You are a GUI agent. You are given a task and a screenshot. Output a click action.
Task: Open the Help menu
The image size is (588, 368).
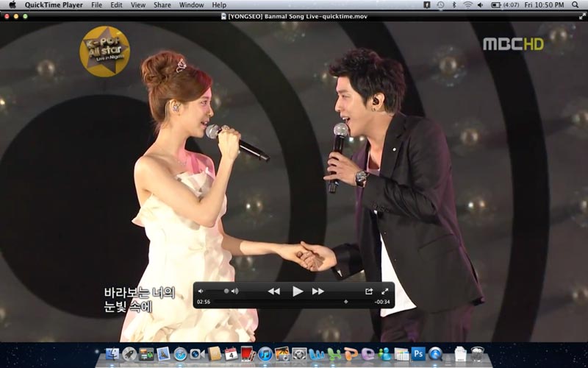coord(219,5)
